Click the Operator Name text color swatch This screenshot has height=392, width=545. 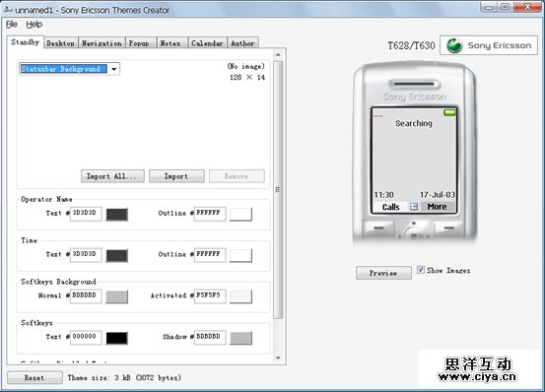(116, 215)
